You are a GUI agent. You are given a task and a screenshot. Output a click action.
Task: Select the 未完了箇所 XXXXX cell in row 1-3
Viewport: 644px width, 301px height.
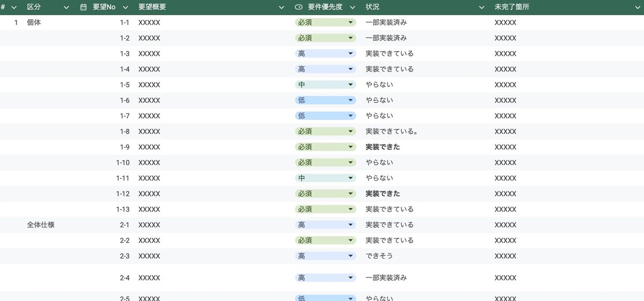506,54
